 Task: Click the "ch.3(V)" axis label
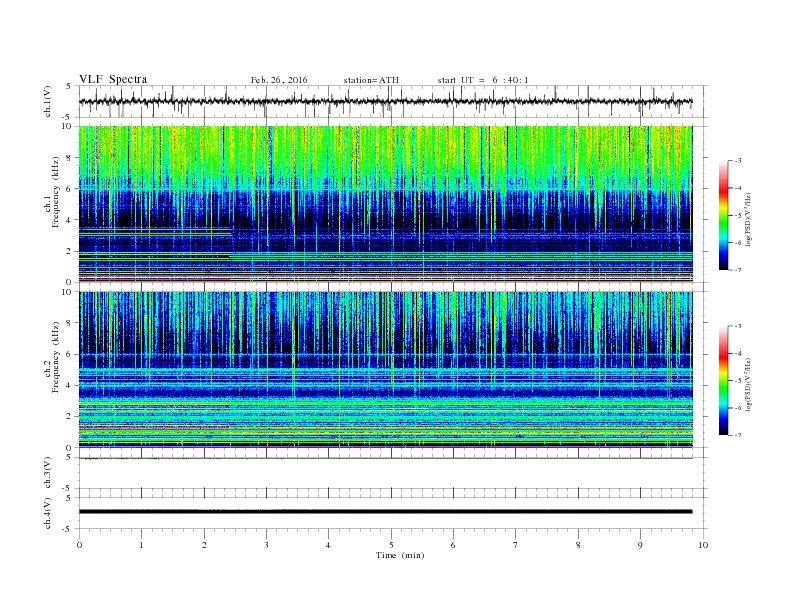[48, 473]
